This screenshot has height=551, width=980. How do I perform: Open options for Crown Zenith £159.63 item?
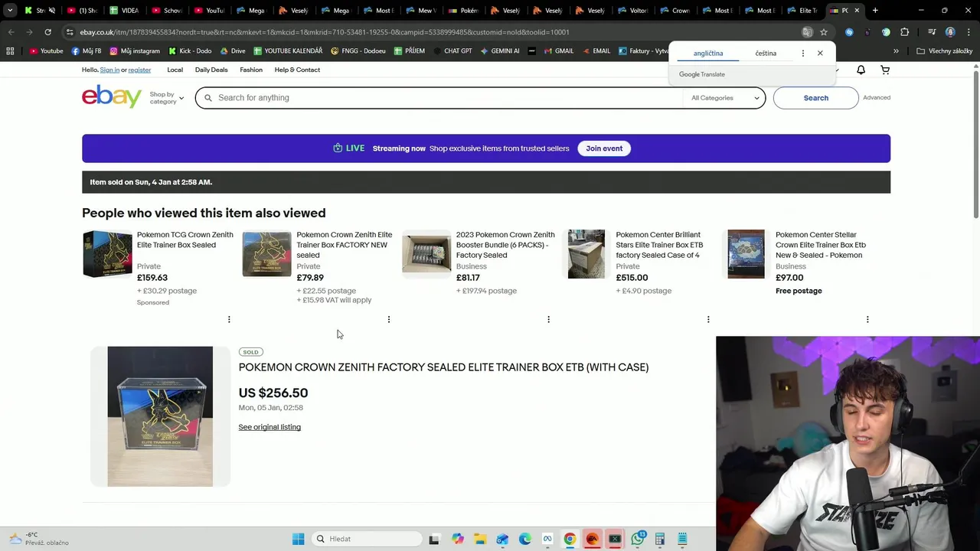(229, 319)
